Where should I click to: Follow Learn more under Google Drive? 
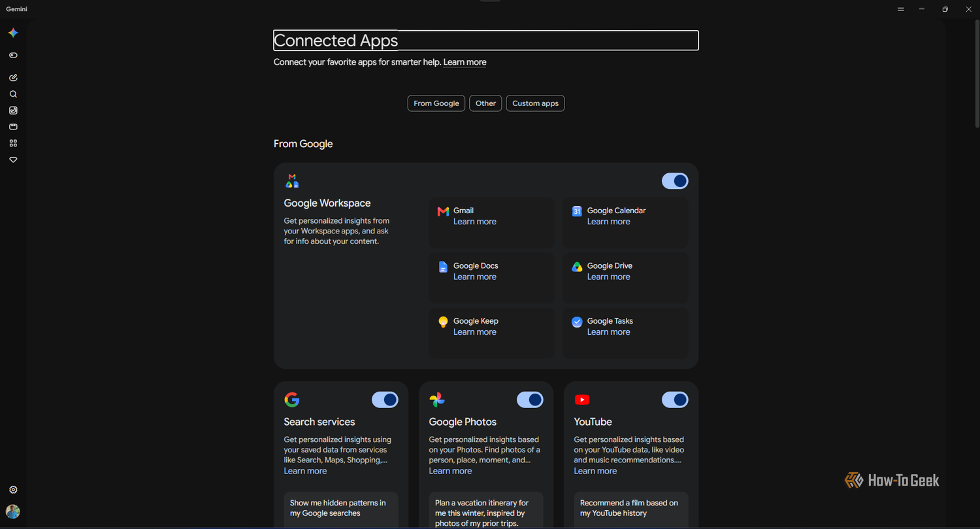(x=609, y=277)
